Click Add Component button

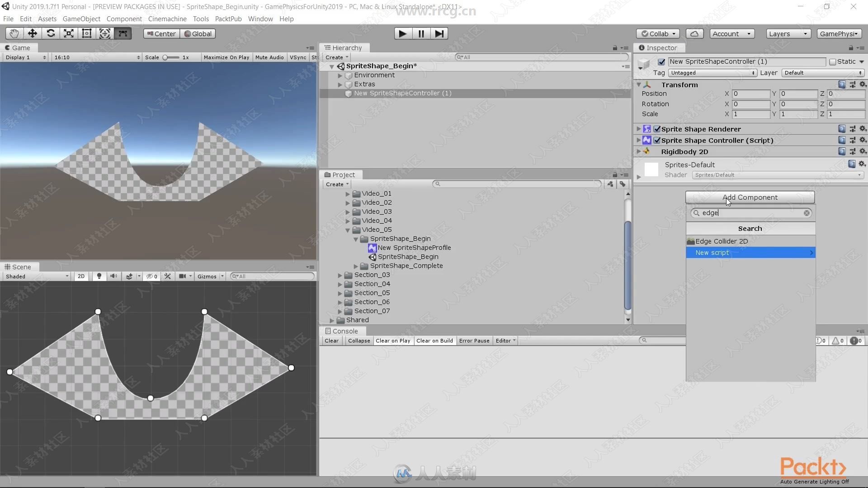(750, 197)
